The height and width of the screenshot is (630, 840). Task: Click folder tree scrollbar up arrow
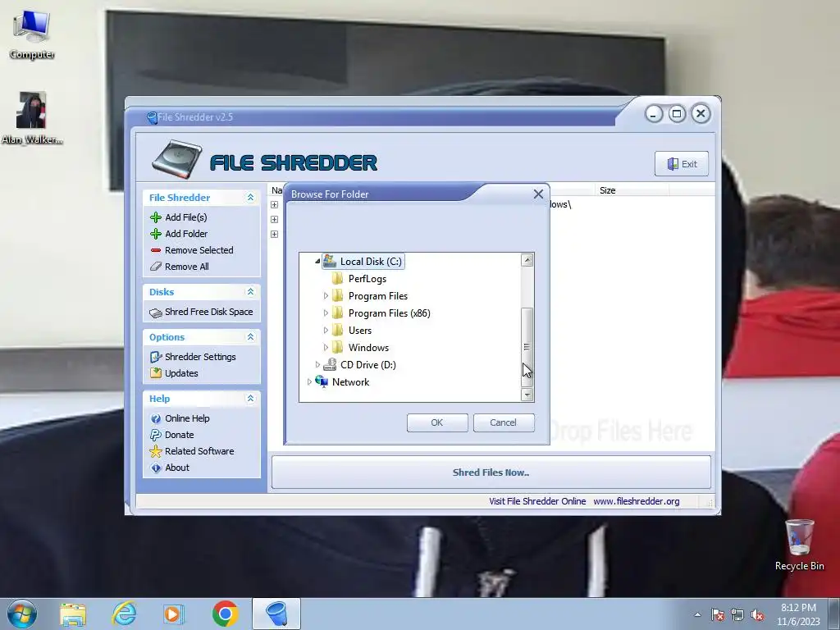[x=527, y=260]
